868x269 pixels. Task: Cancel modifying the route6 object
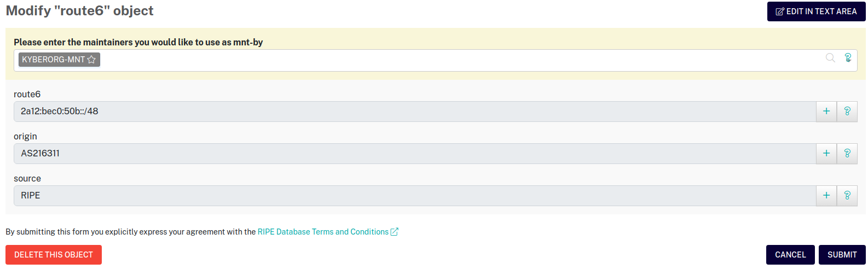click(790, 255)
